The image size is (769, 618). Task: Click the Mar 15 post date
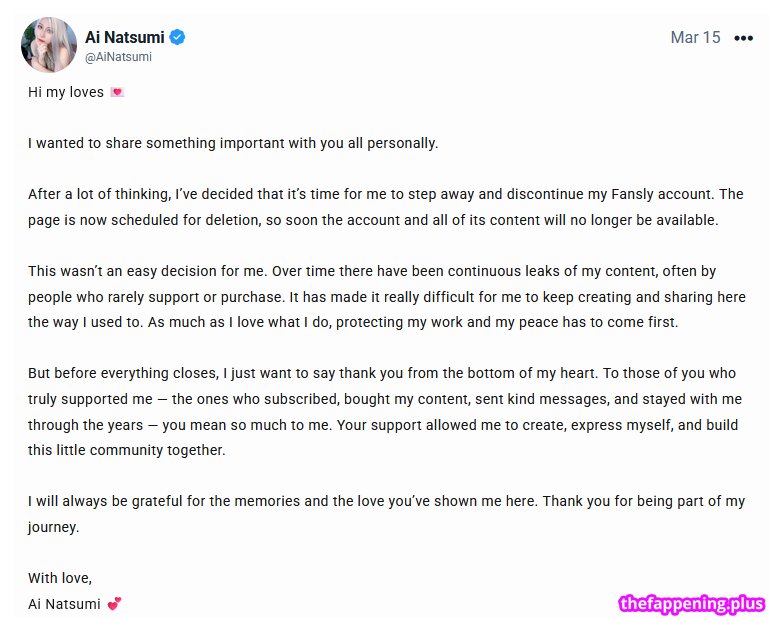tap(695, 37)
